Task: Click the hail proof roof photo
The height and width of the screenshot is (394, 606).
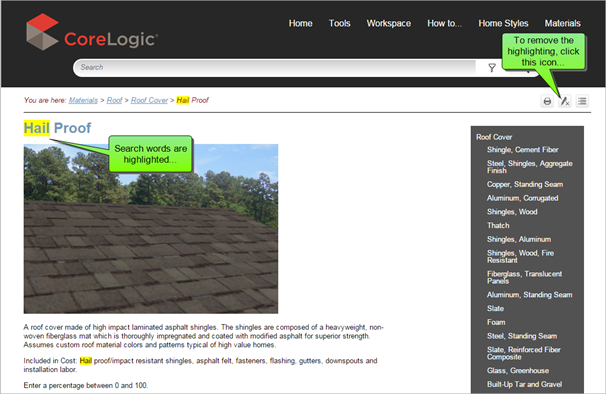Action: tap(151, 229)
